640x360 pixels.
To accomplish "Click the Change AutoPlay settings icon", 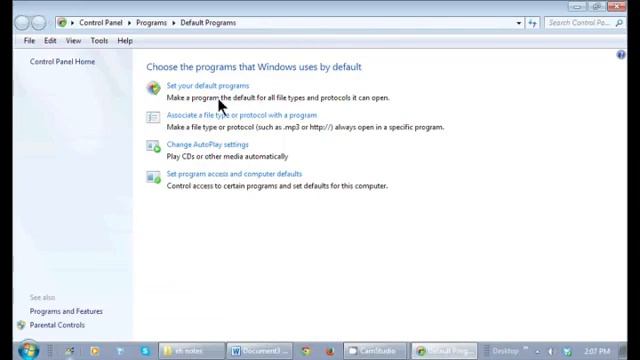I will [153, 147].
